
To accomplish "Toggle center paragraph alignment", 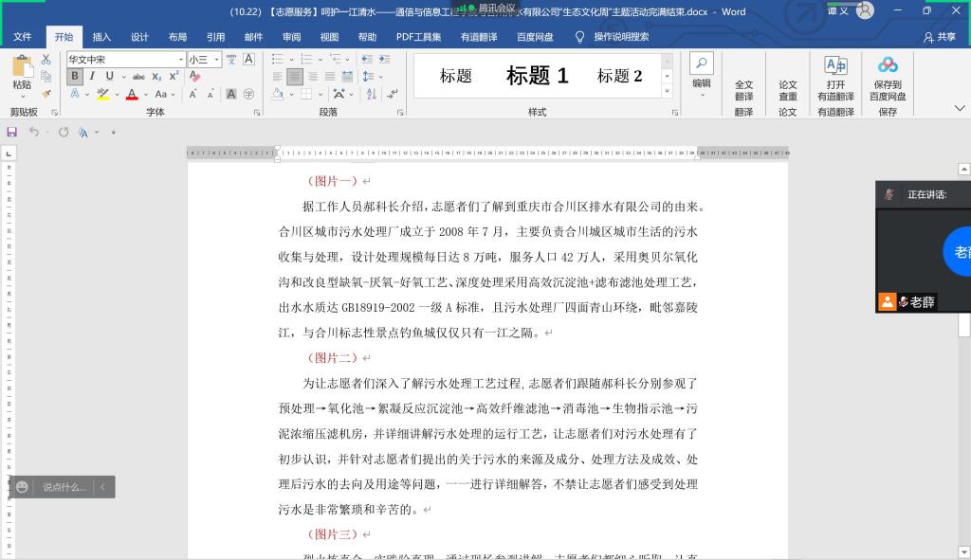I will tap(295, 77).
